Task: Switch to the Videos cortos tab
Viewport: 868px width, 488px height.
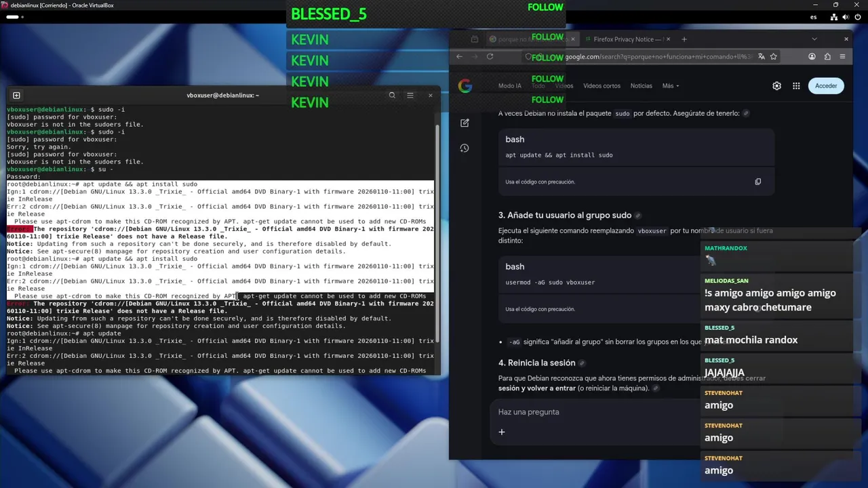Action: click(601, 86)
